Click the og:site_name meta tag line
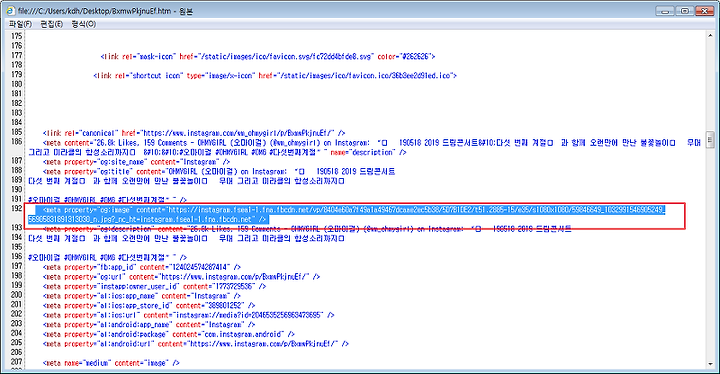The width and height of the screenshot is (720, 374). click(136, 162)
